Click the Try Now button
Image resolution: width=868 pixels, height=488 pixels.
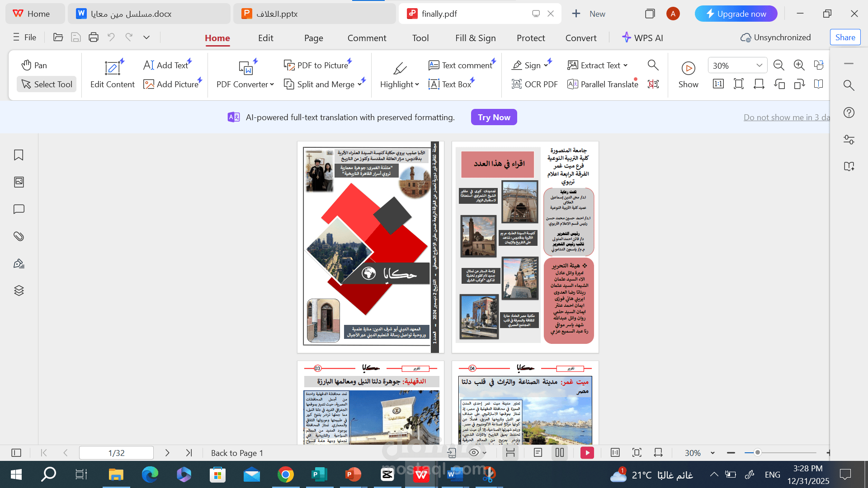(494, 117)
